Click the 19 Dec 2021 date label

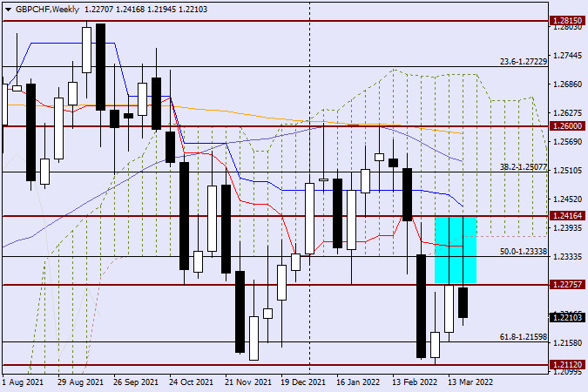303,382
